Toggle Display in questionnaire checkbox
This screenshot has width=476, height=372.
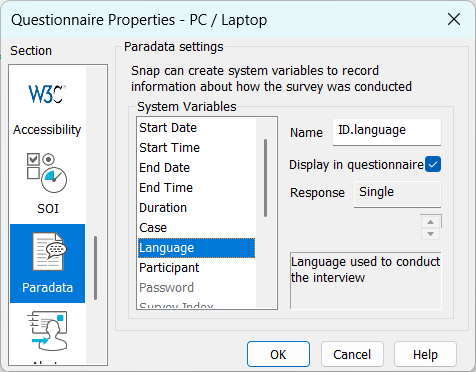coord(433,164)
